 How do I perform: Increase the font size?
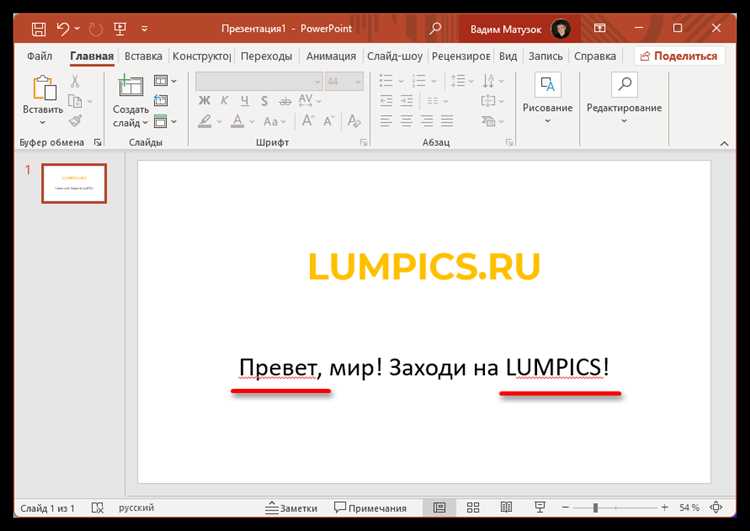[x=308, y=121]
